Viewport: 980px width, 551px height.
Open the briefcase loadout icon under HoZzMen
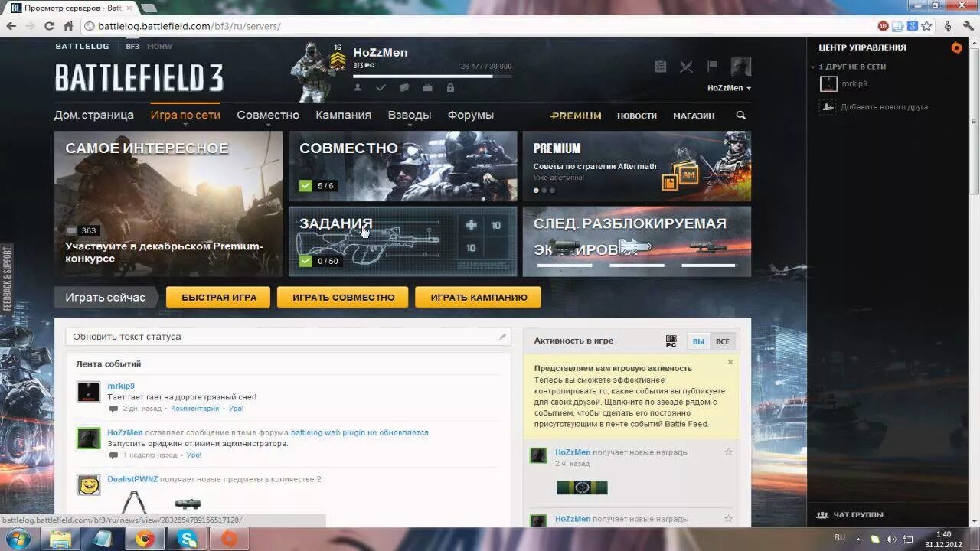tap(427, 88)
